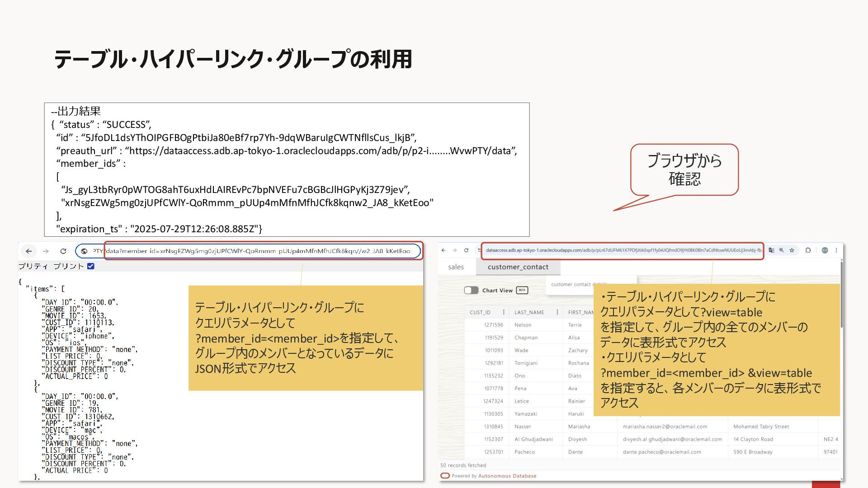This screenshot has width=868, height=488.
Task: Click right browser vertical scrollbar
Action: tap(841, 294)
